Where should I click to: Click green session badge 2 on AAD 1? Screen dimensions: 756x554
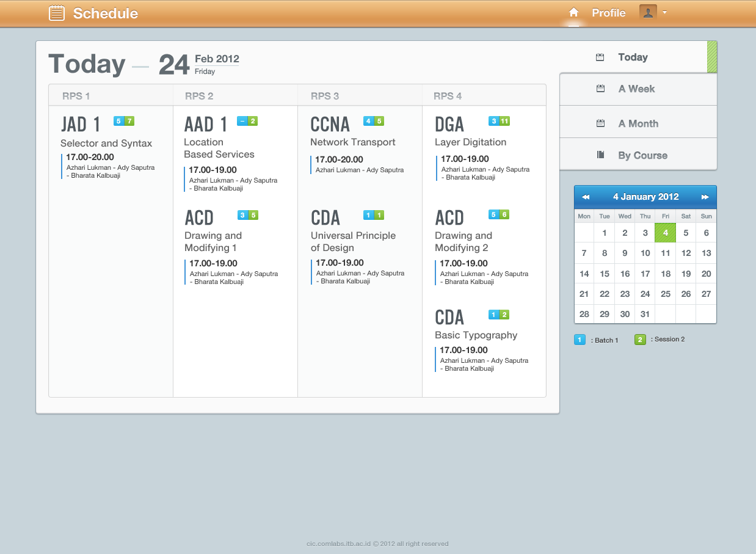tap(253, 121)
